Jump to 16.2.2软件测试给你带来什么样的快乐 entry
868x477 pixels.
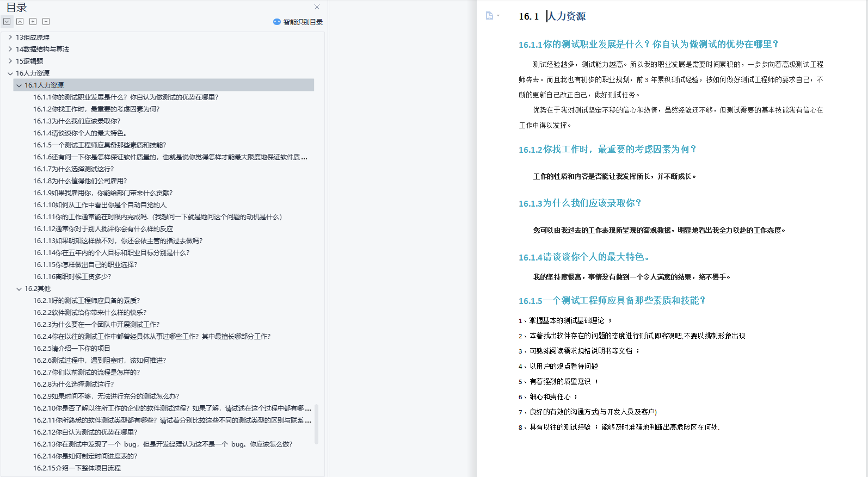(x=90, y=313)
